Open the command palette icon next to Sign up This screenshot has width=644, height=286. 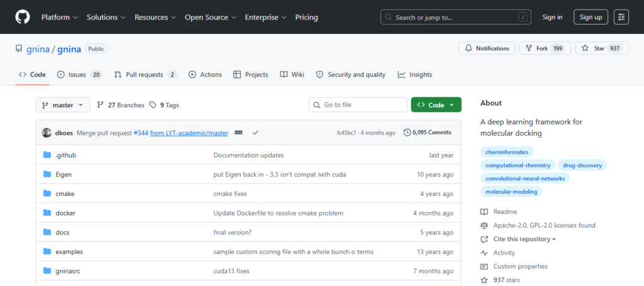(621, 17)
